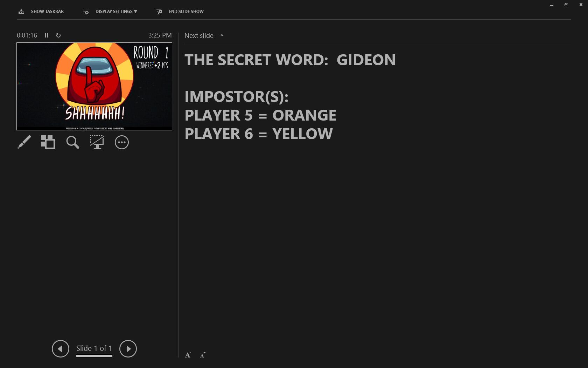
Task: Click the clock reading 3:25 PM
Action: [160, 35]
